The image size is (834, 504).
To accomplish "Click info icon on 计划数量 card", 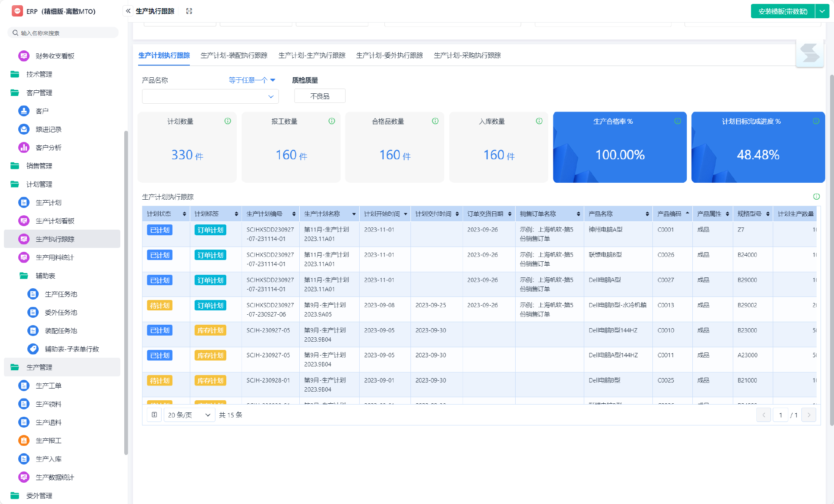I will click(x=228, y=121).
